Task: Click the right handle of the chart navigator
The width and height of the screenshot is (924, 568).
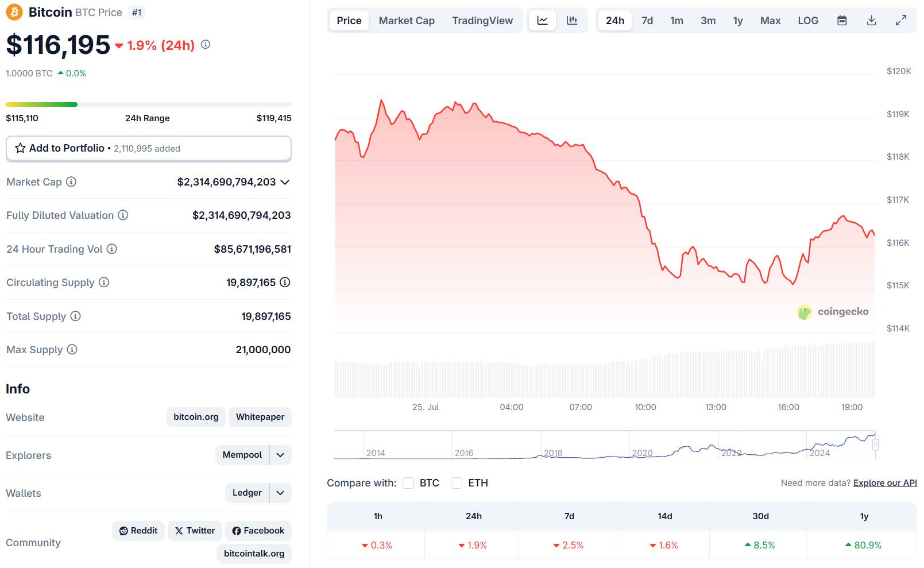Action: point(876,445)
